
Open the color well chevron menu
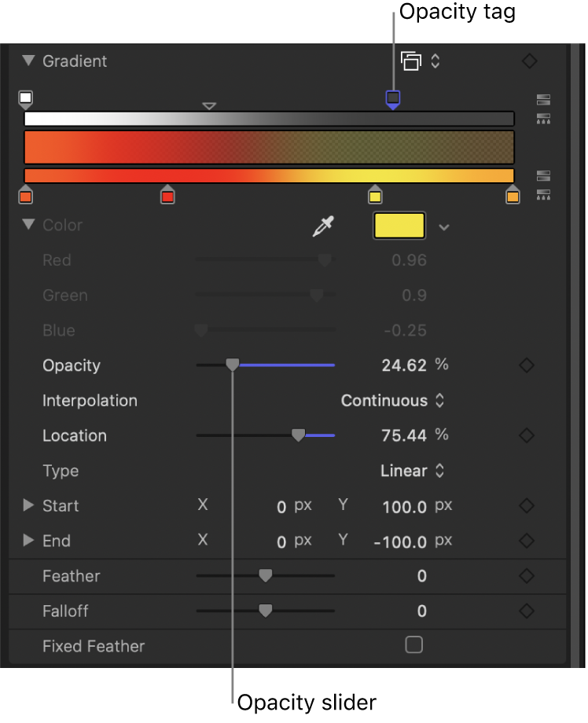pos(444,227)
